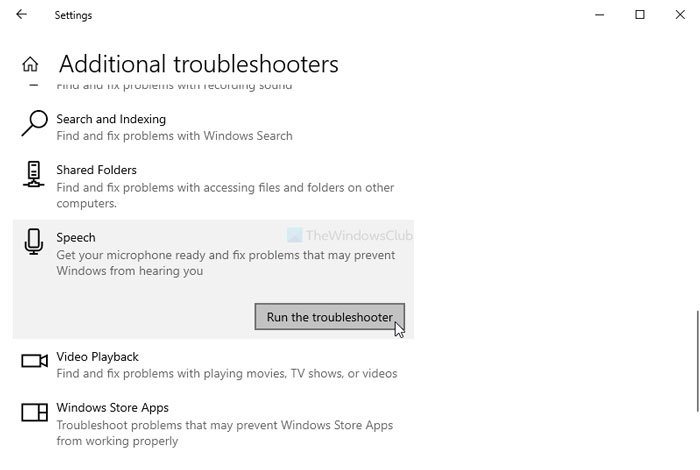
Task: Click the vertical scrollbar thumb
Action: click(x=697, y=362)
